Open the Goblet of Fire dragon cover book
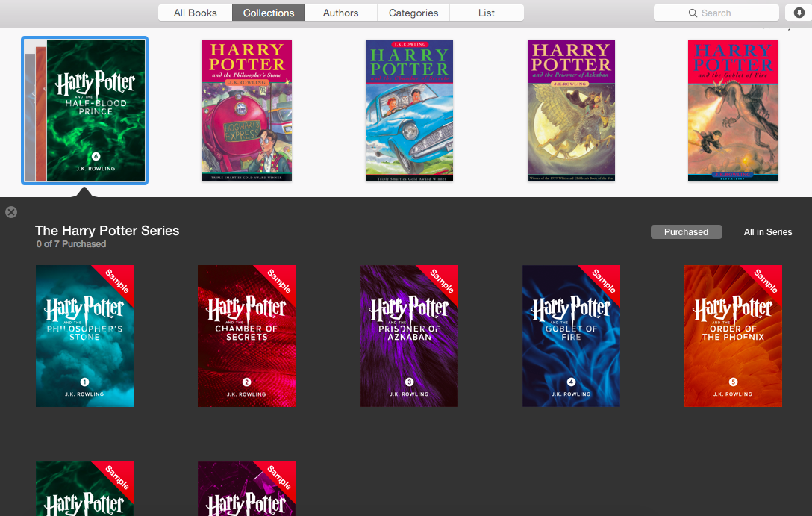Viewport: 812px width, 516px height. (x=733, y=111)
